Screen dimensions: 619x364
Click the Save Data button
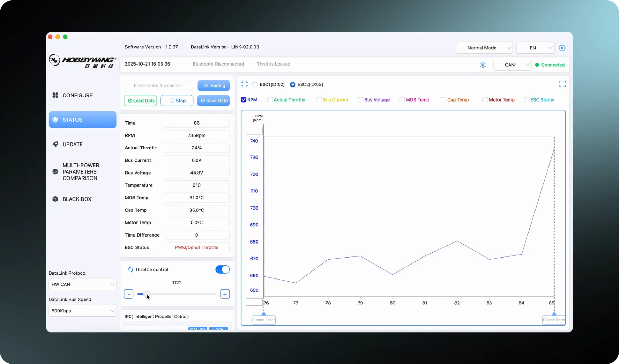(x=213, y=100)
